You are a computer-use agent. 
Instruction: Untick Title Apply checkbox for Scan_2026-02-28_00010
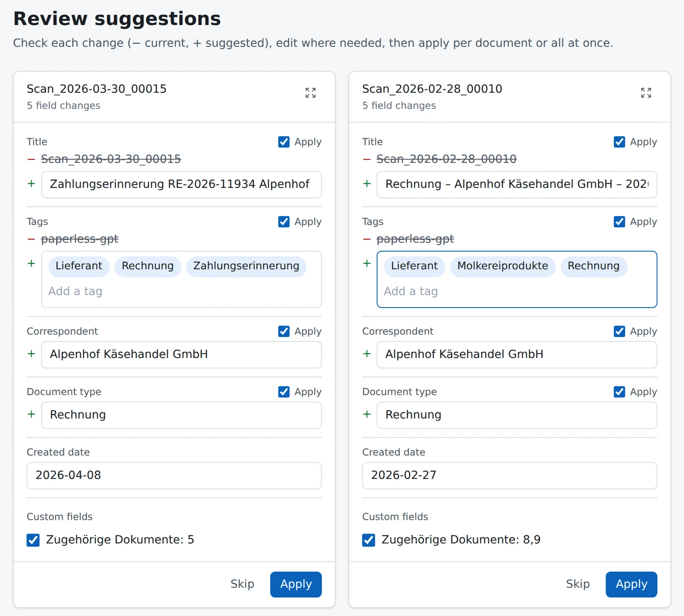(619, 142)
